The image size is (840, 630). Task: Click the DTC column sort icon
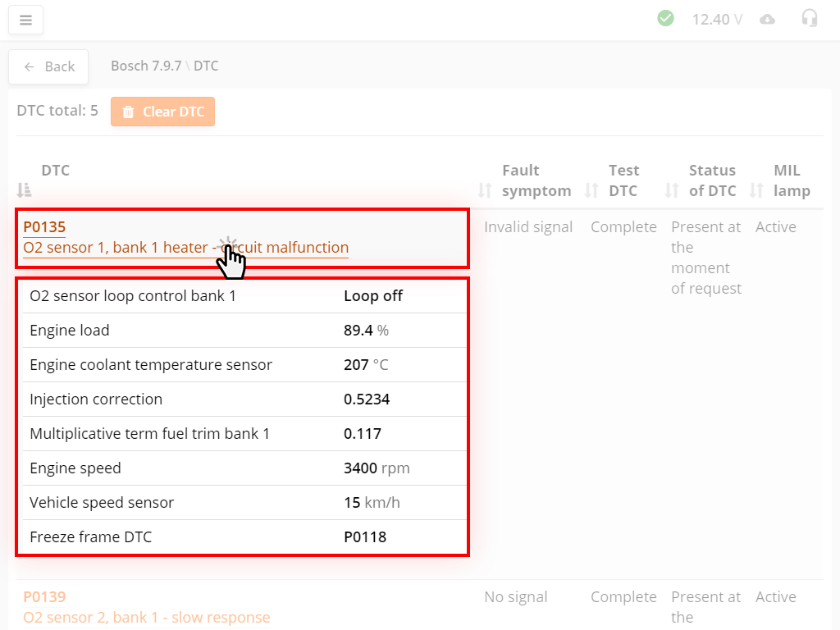pyautogui.click(x=24, y=190)
